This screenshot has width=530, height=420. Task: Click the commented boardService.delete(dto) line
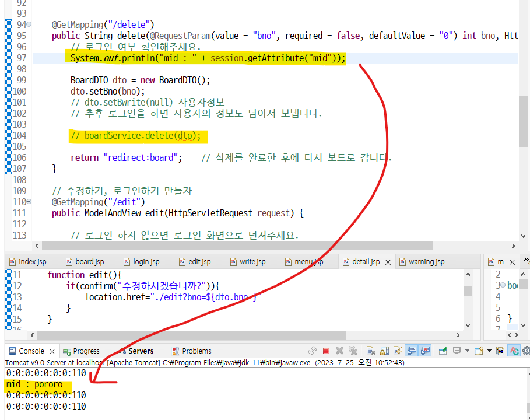coord(135,136)
